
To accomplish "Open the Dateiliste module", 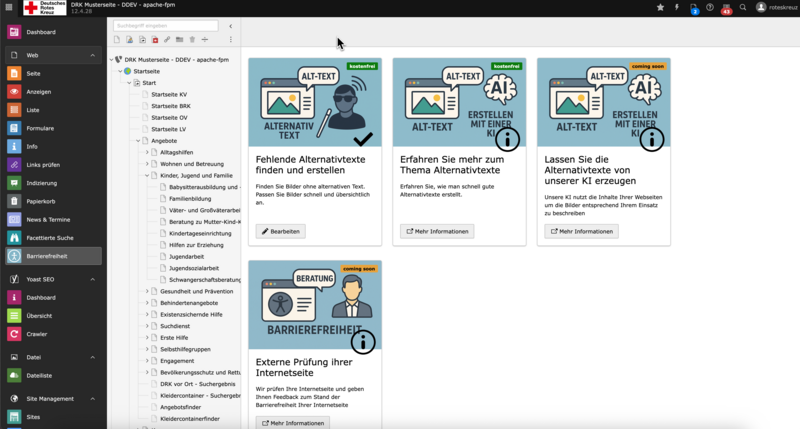I will (40, 376).
